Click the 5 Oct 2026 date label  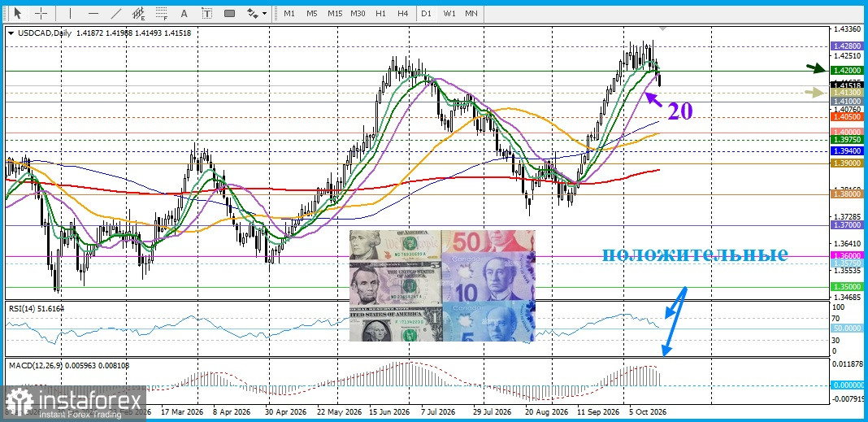click(x=647, y=412)
